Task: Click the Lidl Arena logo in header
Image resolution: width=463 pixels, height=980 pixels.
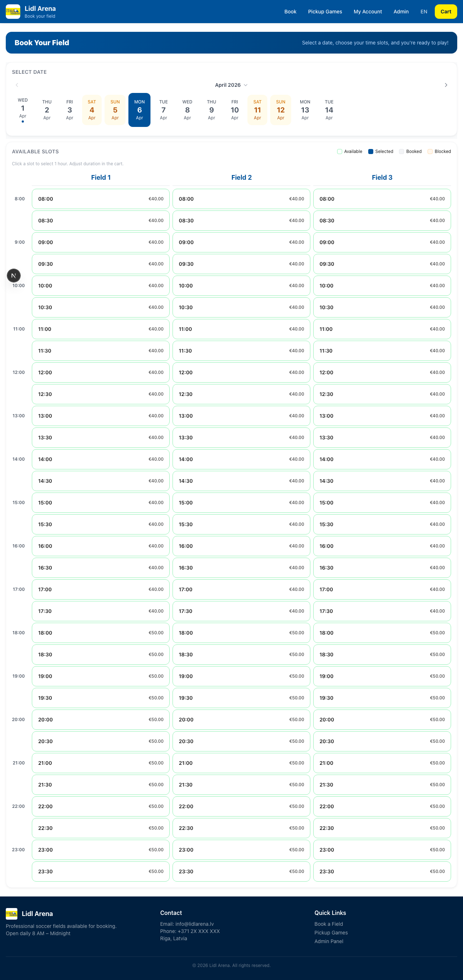Action: [x=13, y=12]
